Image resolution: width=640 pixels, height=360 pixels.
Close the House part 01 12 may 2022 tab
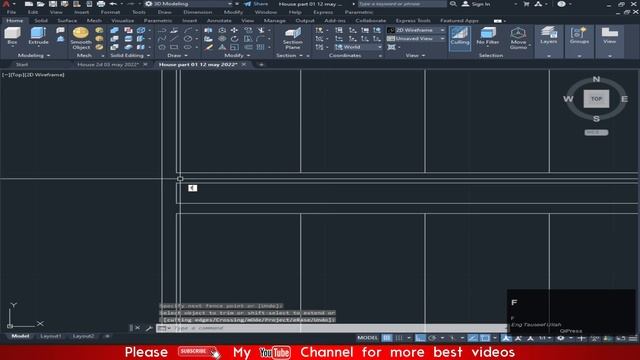click(x=244, y=64)
